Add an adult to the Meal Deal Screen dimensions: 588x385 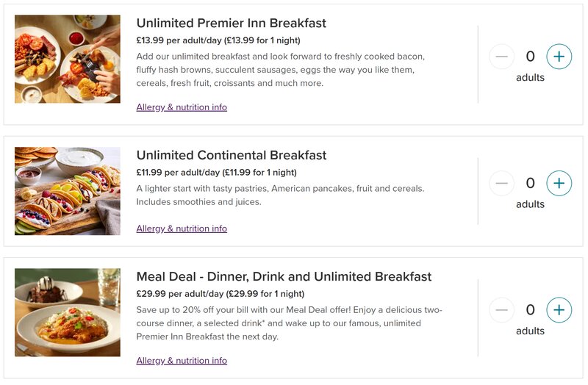pos(559,310)
